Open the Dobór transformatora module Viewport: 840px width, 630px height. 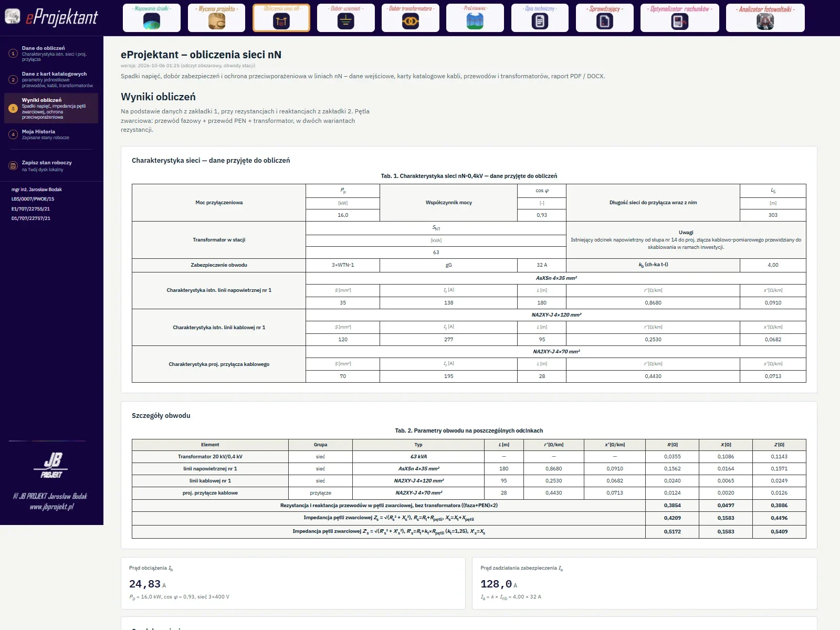click(x=411, y=18)
